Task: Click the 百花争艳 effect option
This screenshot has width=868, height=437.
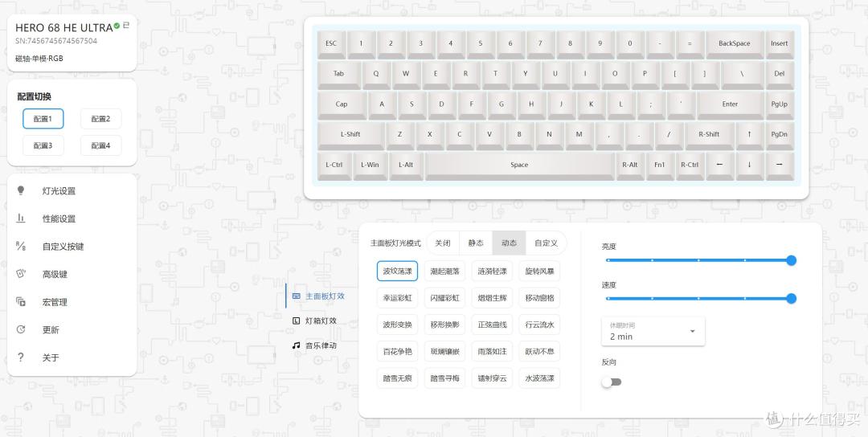Action: click(398, 351)
